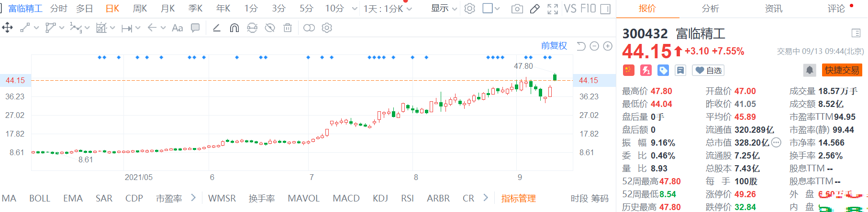Add a comment bubble note
Image resolution: width=868 pixels, height=212 pixels.
pyautogui.click(x=195, y=28)
